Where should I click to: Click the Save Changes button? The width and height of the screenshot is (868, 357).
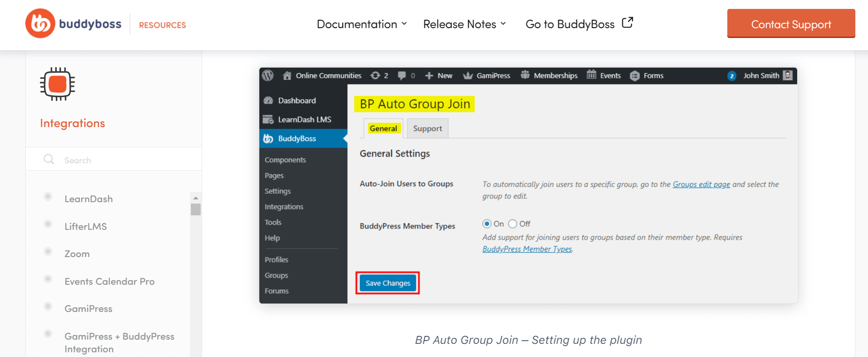(388, 283)
